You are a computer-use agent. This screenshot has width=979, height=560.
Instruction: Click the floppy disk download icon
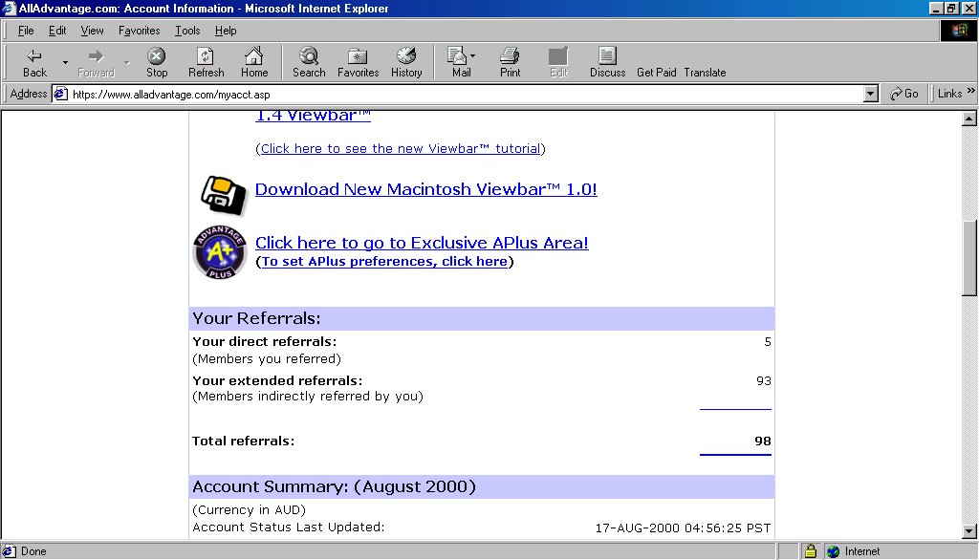click(222, 194)
